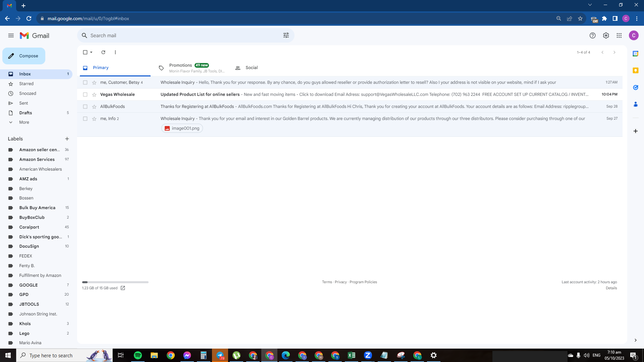The height and width of the screenshot is (362, 644).
Task: Get add-ons plus icon in side panel
Action: pyautogui.click(x=635, y=131)
